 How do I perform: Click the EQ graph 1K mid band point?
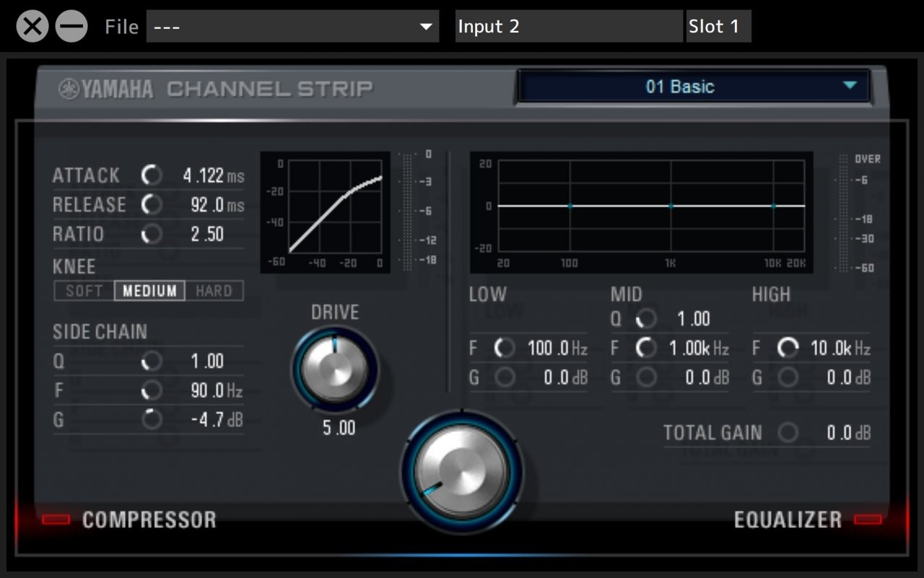coord(671,206)
